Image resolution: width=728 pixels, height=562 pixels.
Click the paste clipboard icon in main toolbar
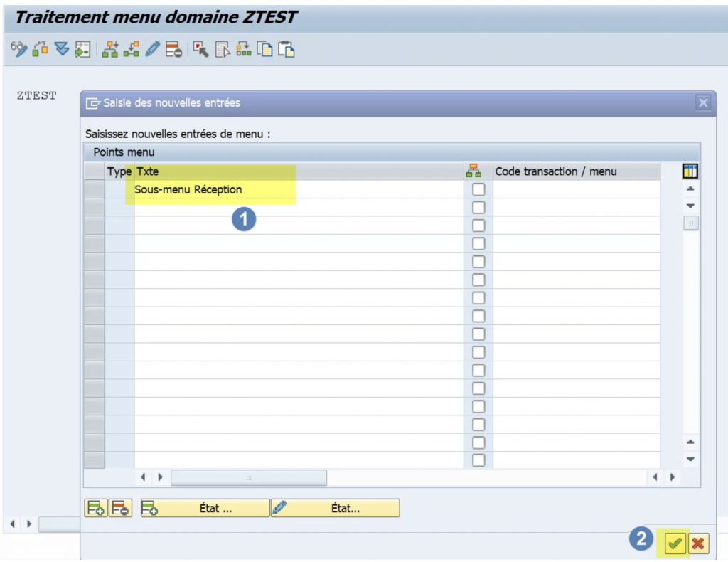(x=286, y=50)
